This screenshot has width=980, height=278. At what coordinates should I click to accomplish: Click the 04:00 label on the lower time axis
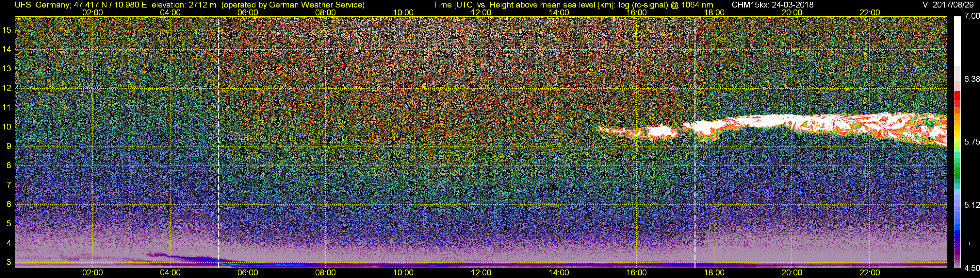(x=170, y=273)
